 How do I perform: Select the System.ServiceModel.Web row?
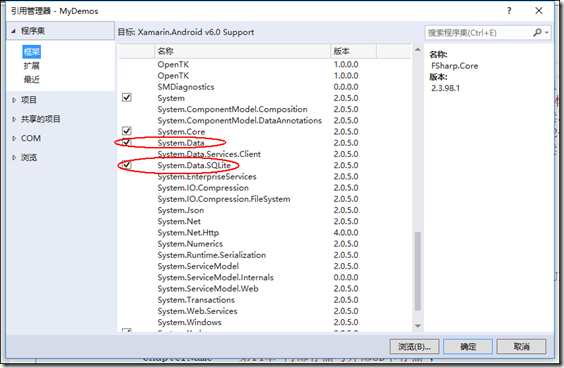pos(265,289)
